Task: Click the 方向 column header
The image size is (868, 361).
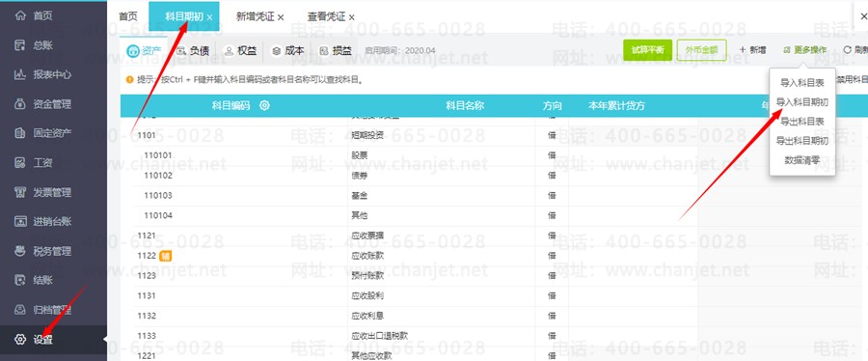Action: [x=552, y=105]
